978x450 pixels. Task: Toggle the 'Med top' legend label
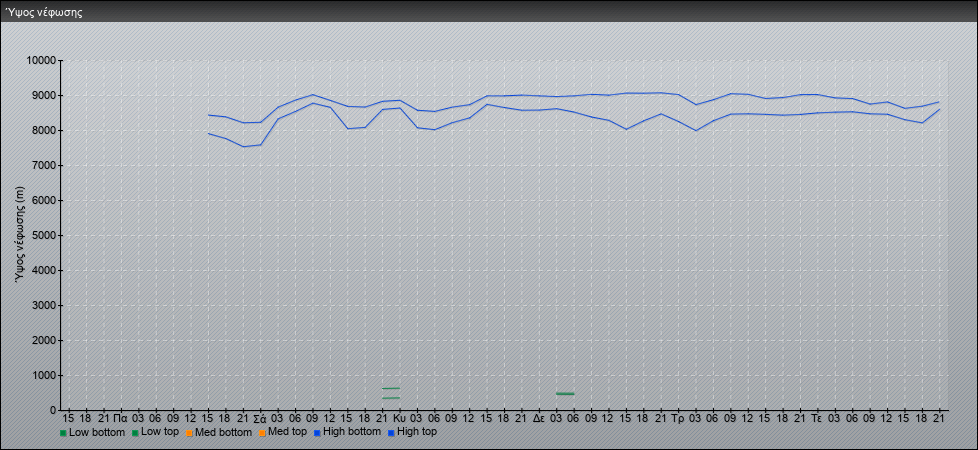click(287, 432)
